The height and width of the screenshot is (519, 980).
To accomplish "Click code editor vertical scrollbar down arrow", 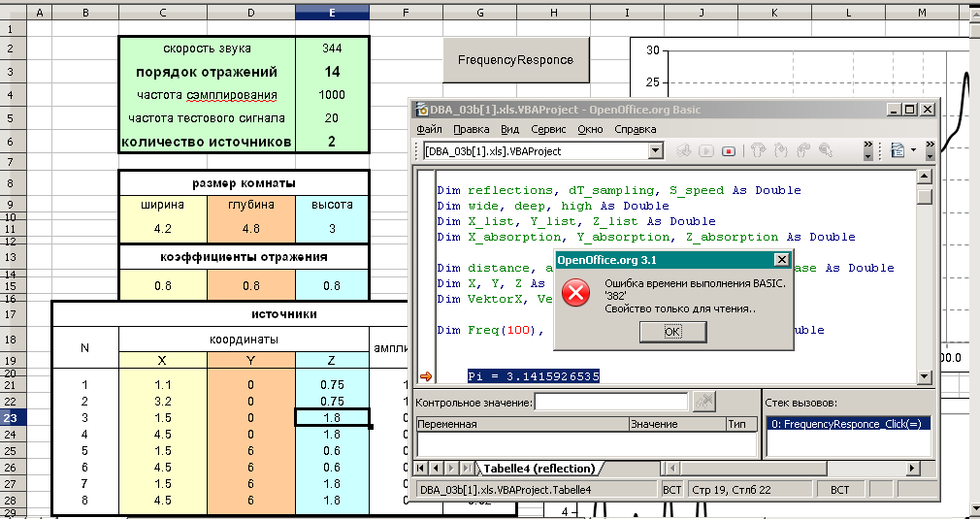I will (925, 376).
